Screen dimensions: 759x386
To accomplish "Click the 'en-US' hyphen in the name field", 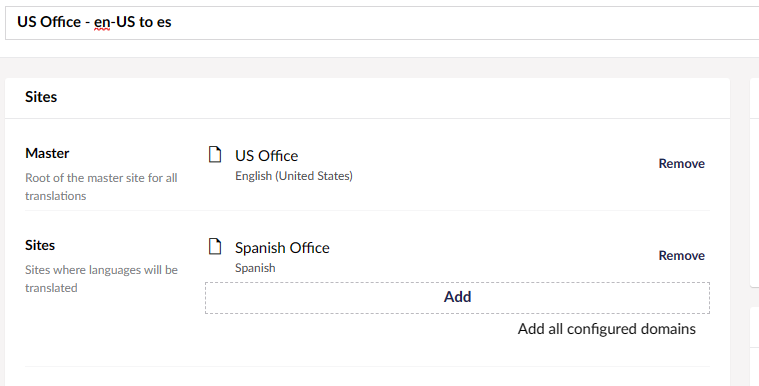I will coord(113,22).
